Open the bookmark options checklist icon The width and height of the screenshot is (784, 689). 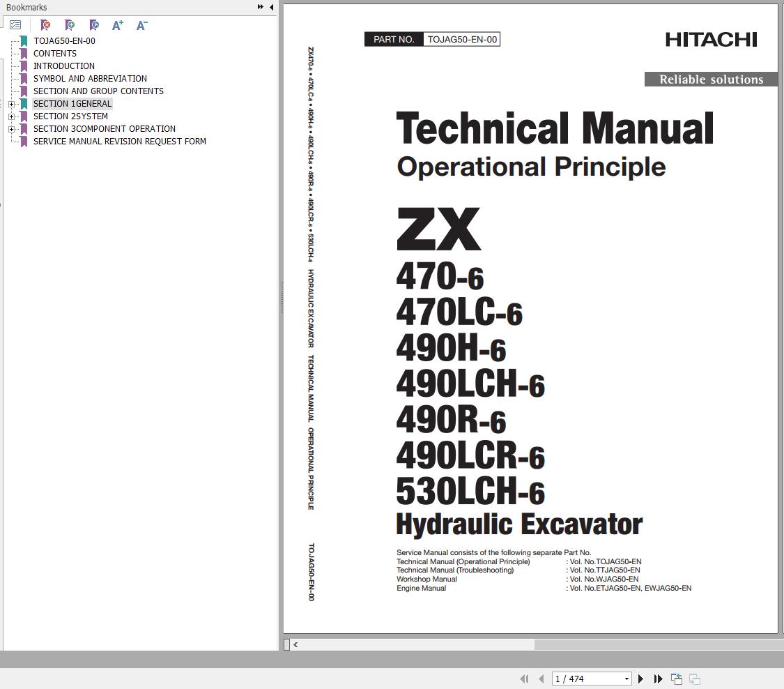coord(15,25)
